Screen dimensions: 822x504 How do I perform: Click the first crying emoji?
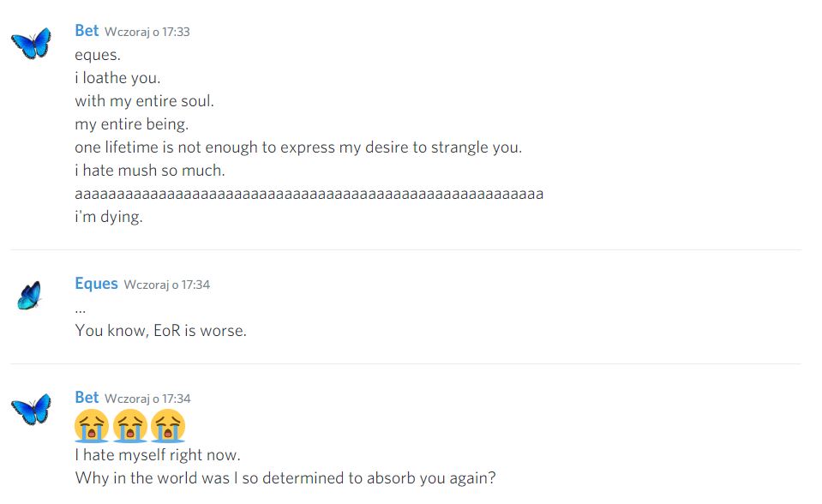pos(92,426)
